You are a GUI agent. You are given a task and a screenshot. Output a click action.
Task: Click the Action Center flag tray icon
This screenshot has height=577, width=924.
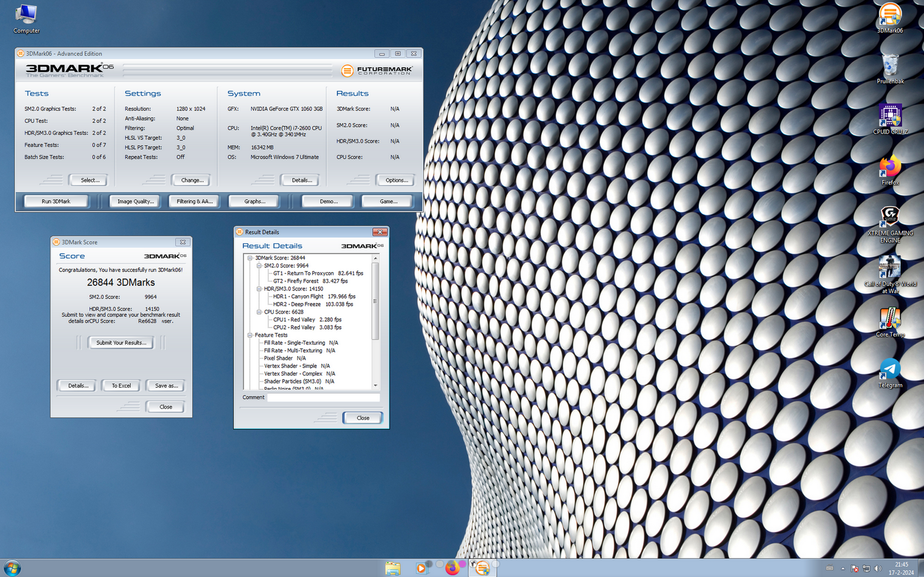[855, 568]
